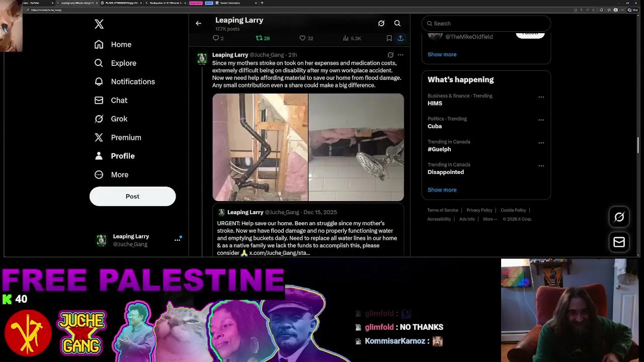Open account menu dots beside Leaping Larry
The image size is (644, 362).
(x=177, y=240)
